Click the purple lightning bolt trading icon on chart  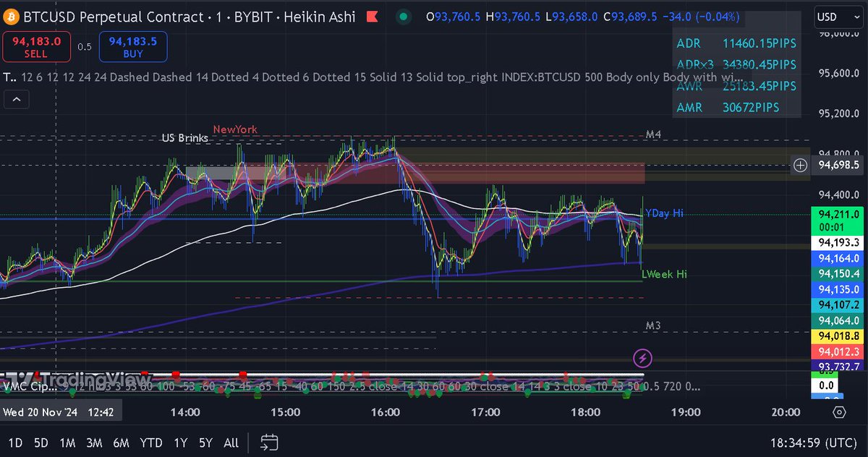click(x=641, y=358)
